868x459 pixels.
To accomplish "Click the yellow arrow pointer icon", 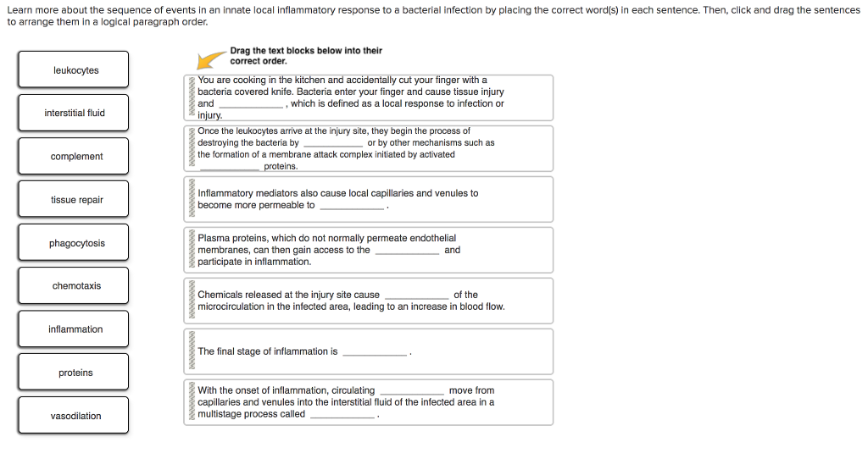I will (x=209, y=59).
